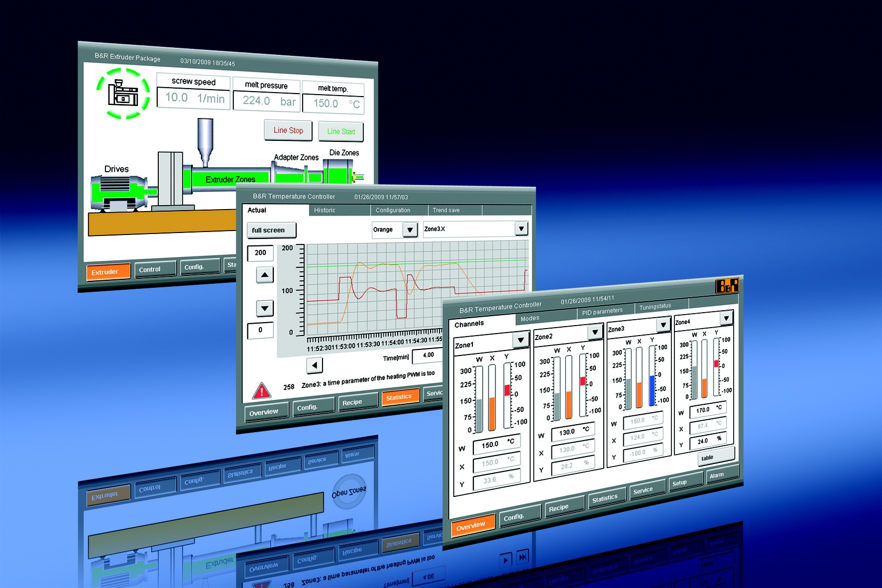The width and height of the screenshot is (882, 588).
Task: Click the Zone2 W setpoint field 130.0
Action: click(573, 431)
